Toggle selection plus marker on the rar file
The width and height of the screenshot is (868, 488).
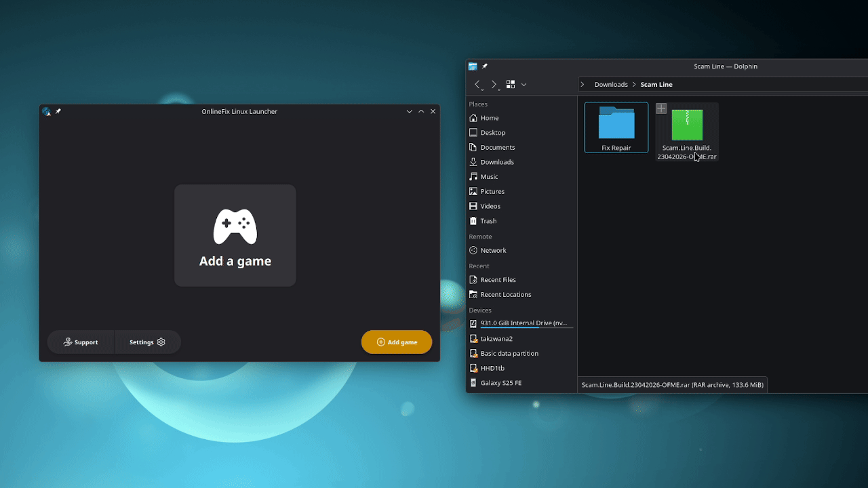661,109
